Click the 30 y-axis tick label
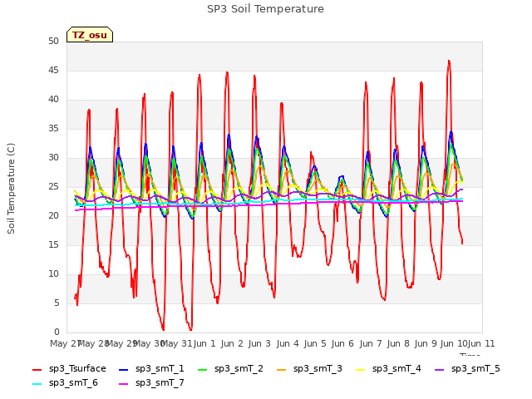532x399 pixels. coord(53,158)
